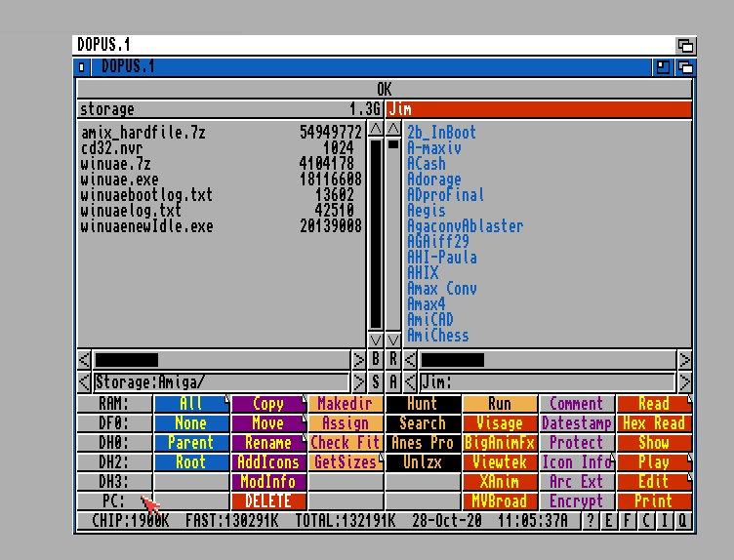734x560 pixels.
Task: Select file winuae.exe in left pane
Action: point(221,180)
